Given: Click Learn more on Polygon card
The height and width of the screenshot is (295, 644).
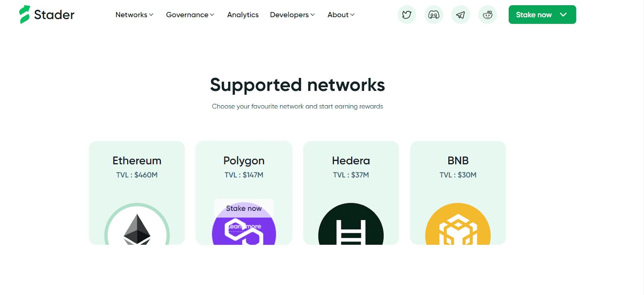Looking at the screenshot, I should coord(245,226).
